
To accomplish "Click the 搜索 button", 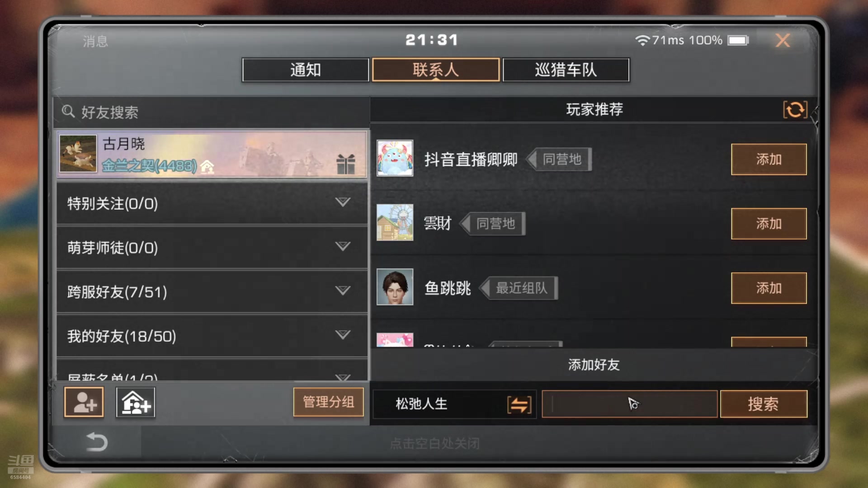I will [764, 404].
